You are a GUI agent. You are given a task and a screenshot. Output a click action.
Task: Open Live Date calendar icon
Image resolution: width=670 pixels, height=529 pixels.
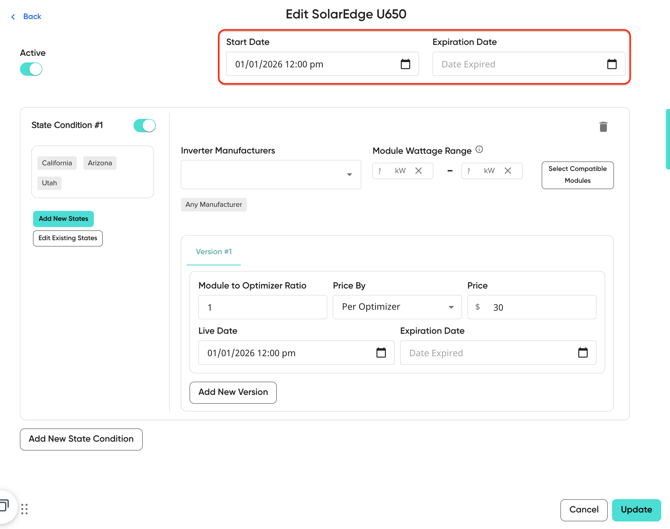[x=381, y=353]
